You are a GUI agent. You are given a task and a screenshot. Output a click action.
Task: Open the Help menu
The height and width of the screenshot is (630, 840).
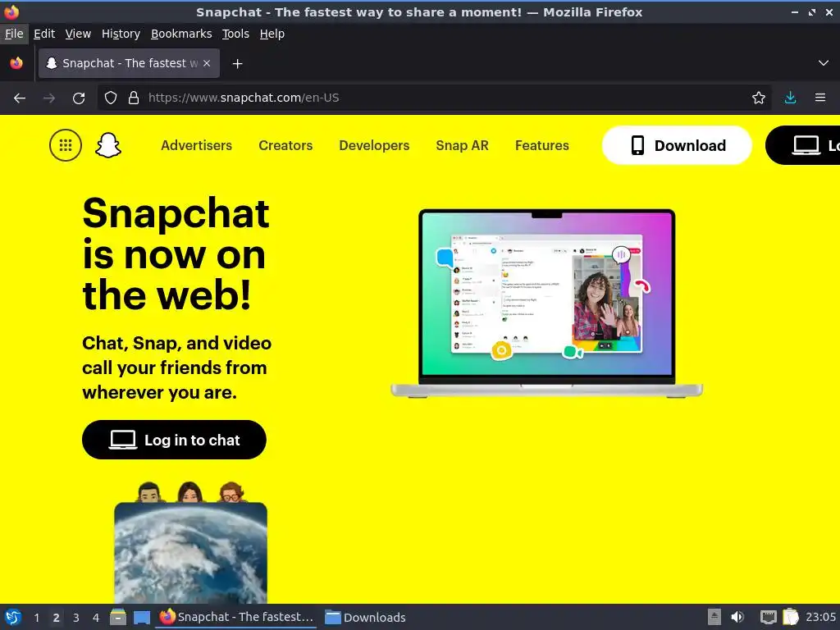pyautogui.click(x=272, y=34)
